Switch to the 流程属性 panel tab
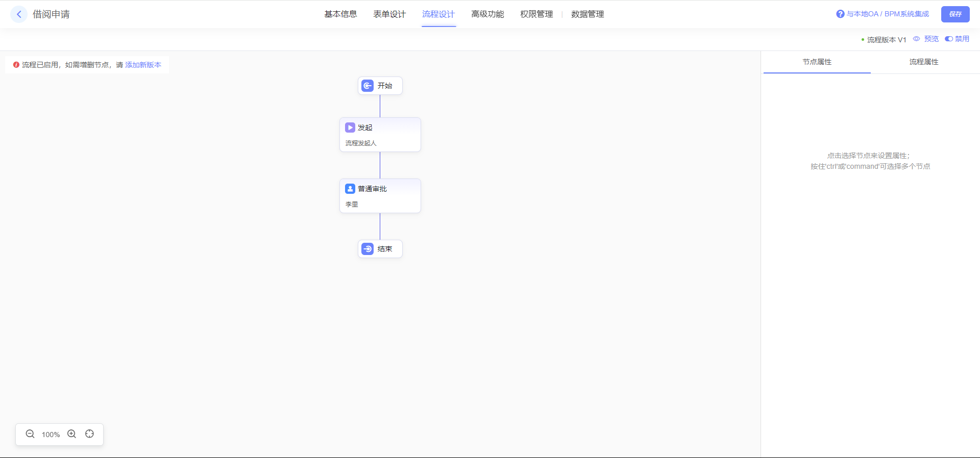 [923, 62]
